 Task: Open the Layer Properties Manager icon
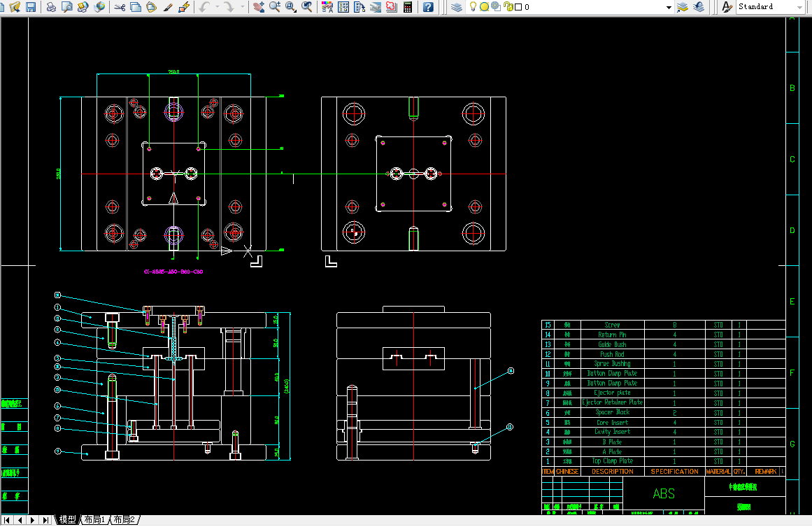[x=457, y=7]
